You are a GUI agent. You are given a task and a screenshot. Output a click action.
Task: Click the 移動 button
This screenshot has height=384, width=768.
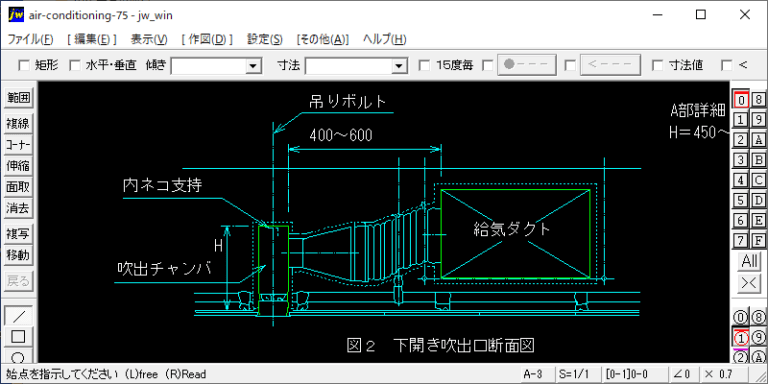click(18, 255)
